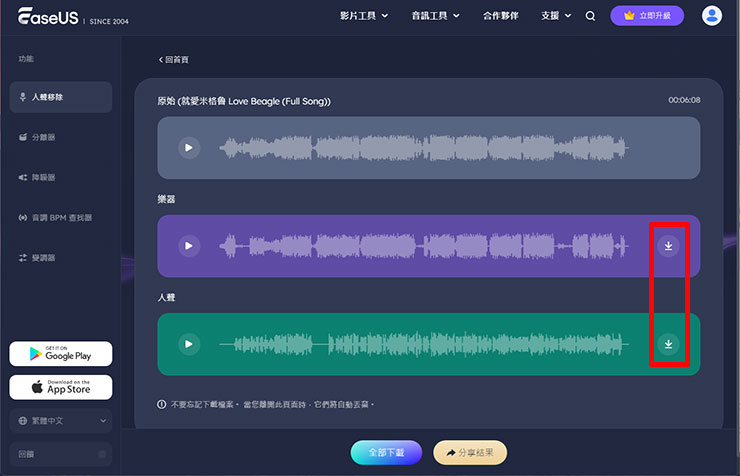Open the user profile avatar

(x=712, y=16)
